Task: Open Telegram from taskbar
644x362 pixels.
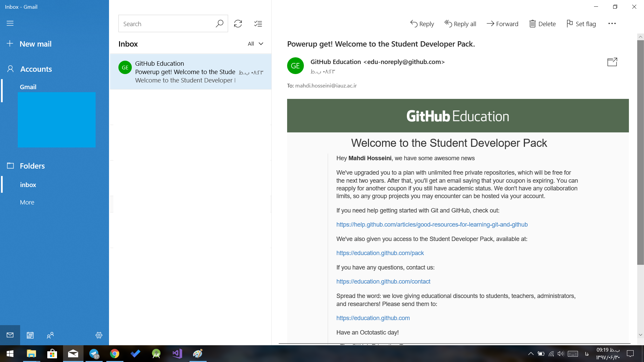Action: point(94,354)
